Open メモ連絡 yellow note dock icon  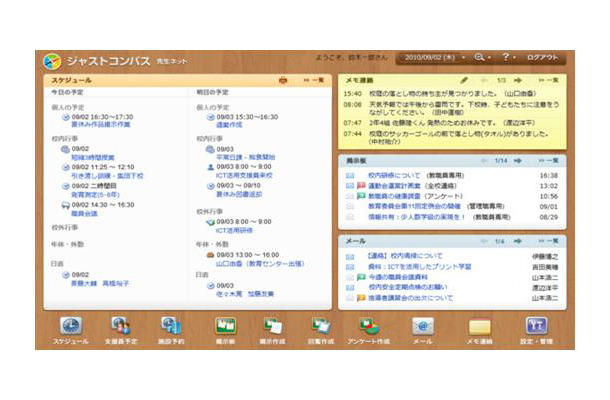coord(480,326)
